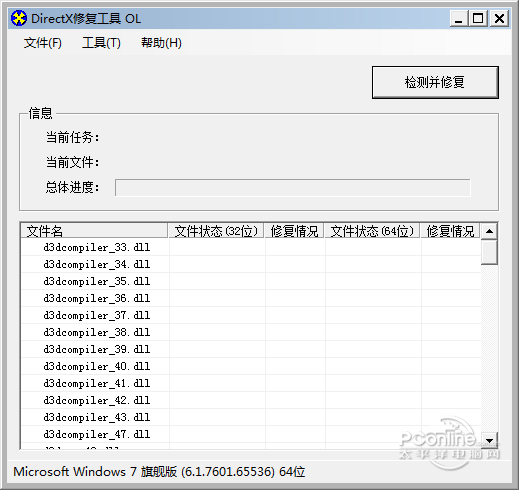Screen dimensions: 519x490
Task: Click the first 修复情况 column header
Action: click(x=294, y=231)
